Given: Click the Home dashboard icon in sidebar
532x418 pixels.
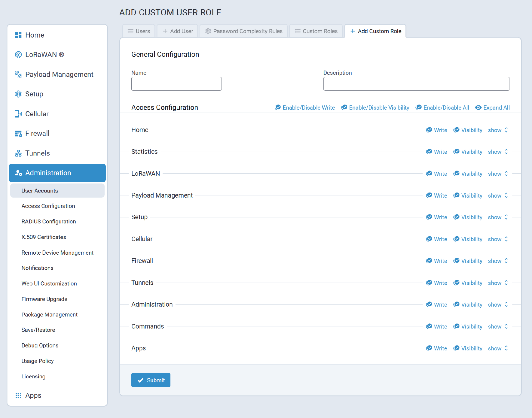Looking at the screenshot, I should (x=18, y=35).
